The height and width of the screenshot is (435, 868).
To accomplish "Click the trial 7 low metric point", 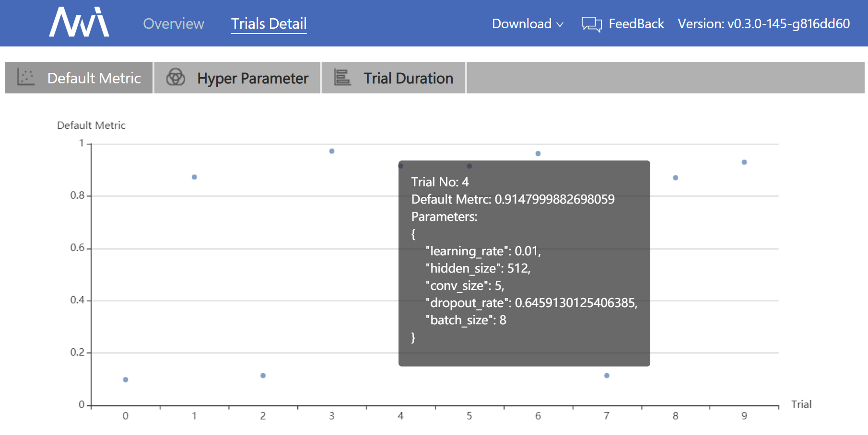I will point(606,377).
